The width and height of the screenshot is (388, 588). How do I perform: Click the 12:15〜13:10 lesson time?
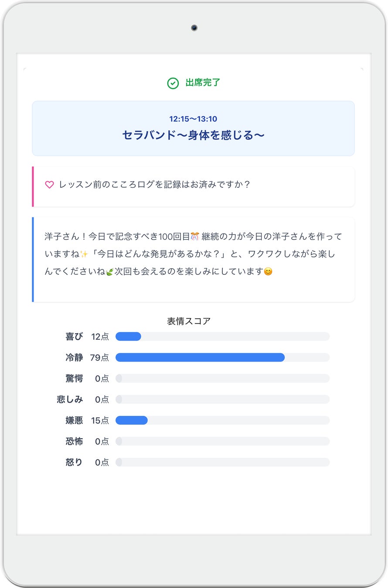tap(193, 119)
